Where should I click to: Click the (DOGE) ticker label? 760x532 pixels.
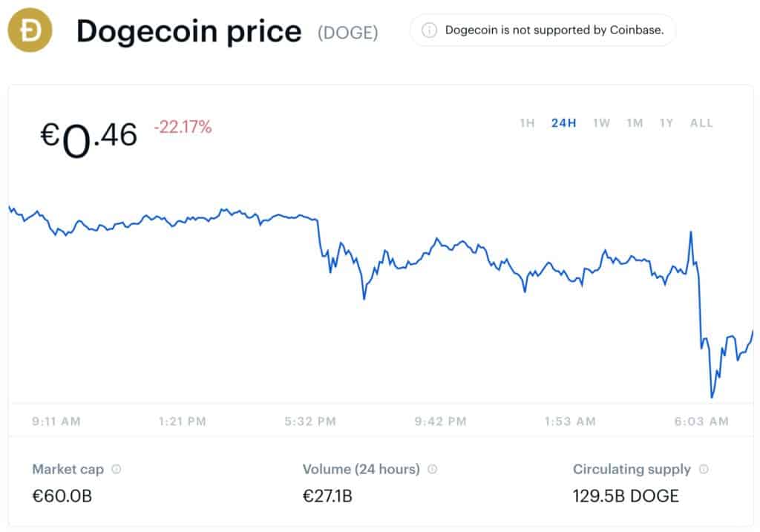pos(347,33)
